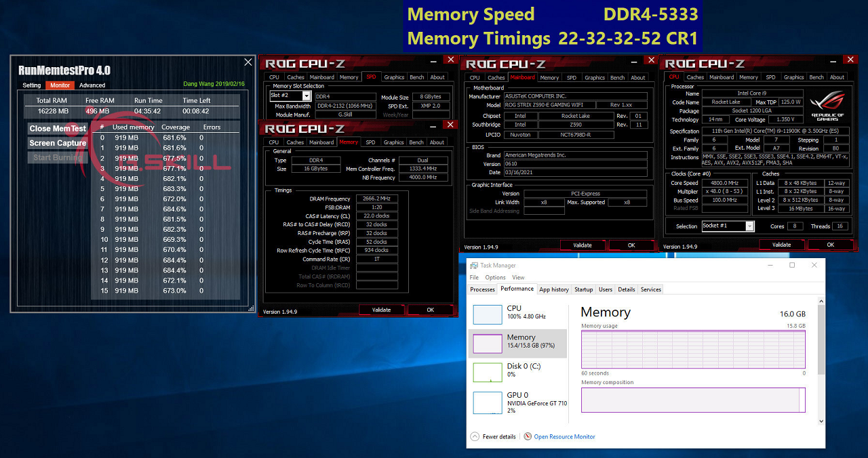The height and width of the screenshot is (458, 868).
Task: Click OK in CPU-Z Memory window
Action: [x=430, y=310]
